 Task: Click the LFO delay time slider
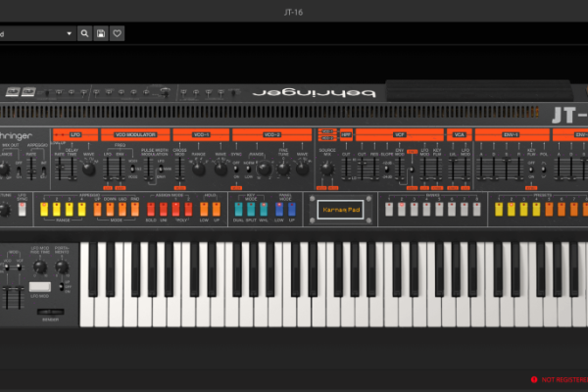(72, 169)
